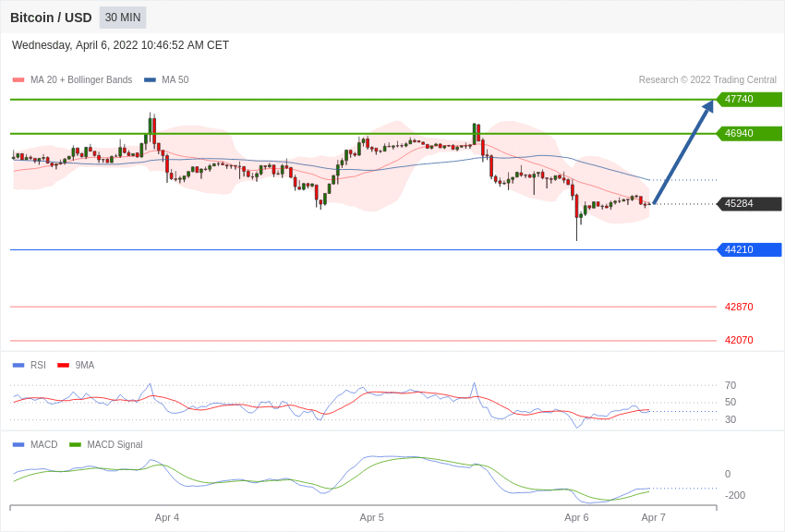Click the 9MA legend label
This screenshot has height=532, width=785.
(x=85, y=366)
